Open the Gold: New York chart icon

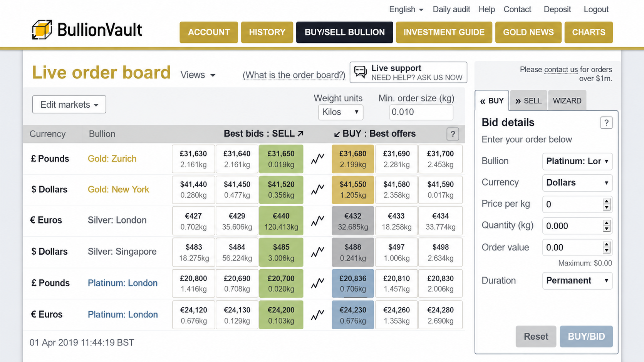tap(318, 189)
